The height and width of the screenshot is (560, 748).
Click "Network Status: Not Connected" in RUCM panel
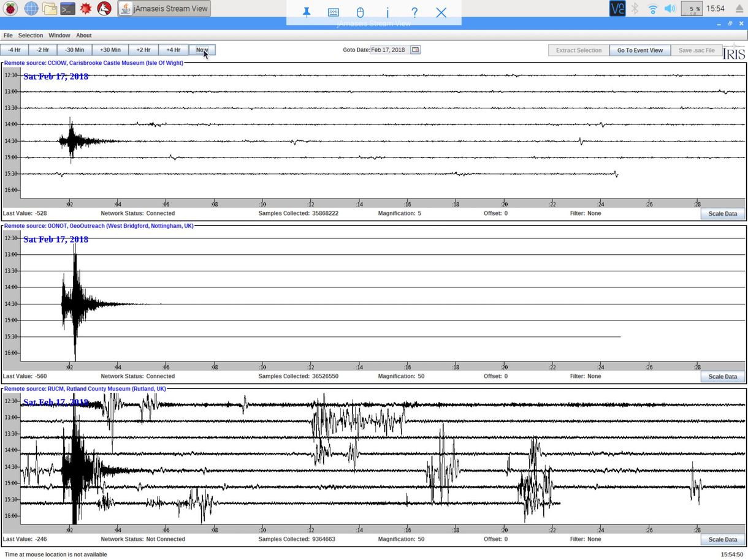143,539
